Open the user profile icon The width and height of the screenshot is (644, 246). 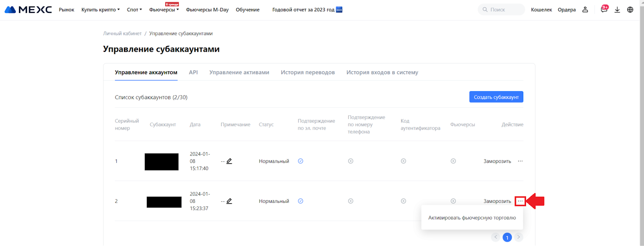pos(585,10)
